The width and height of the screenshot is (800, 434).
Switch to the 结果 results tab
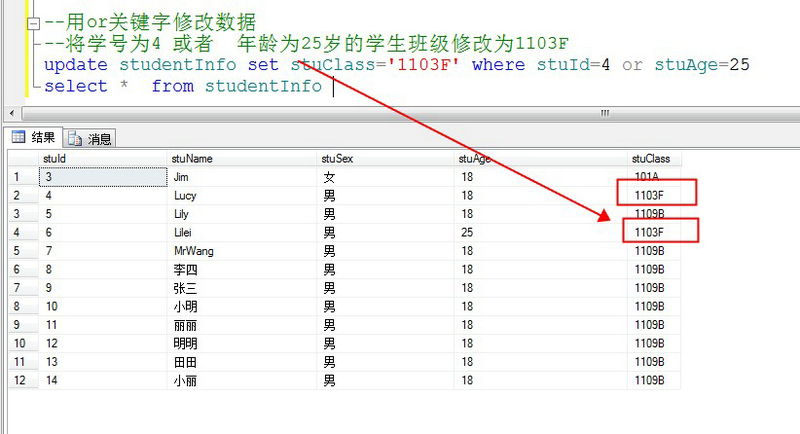(33, 137)
